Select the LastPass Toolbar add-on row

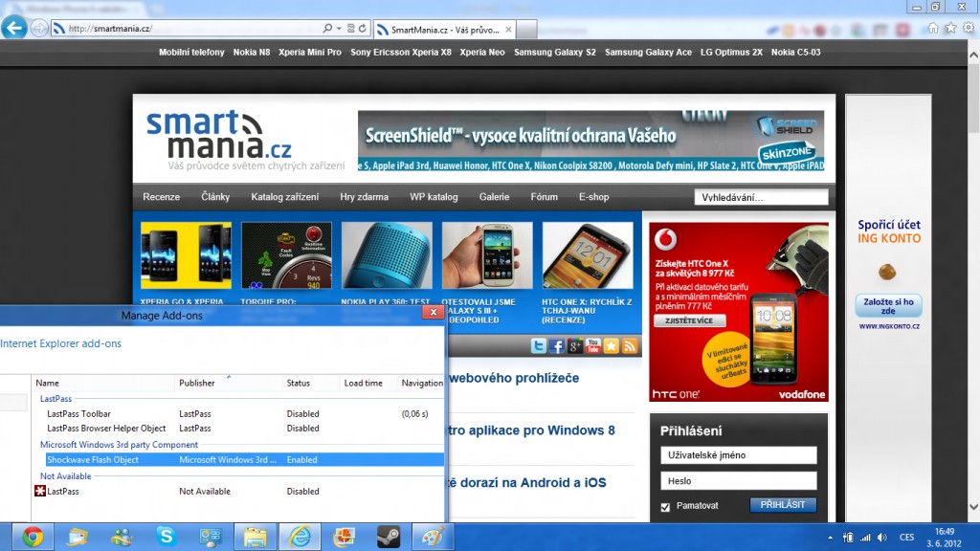pos(238,413)
